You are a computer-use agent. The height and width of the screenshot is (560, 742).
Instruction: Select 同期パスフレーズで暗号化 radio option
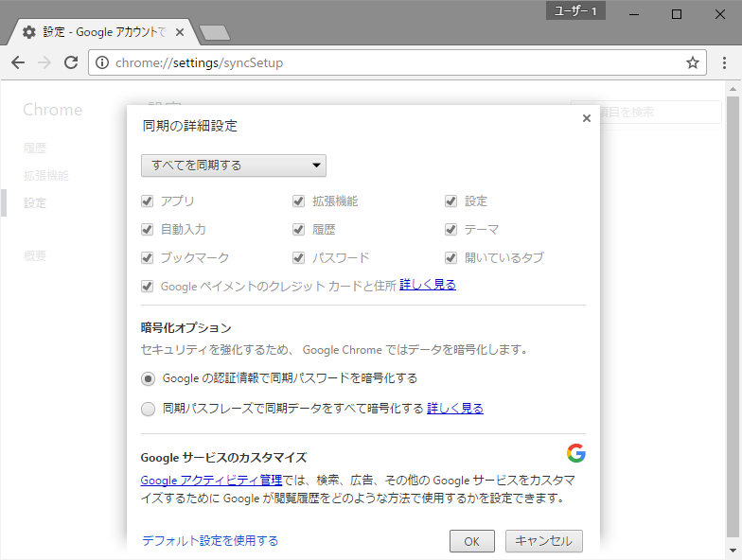click(x=148, y=409)
